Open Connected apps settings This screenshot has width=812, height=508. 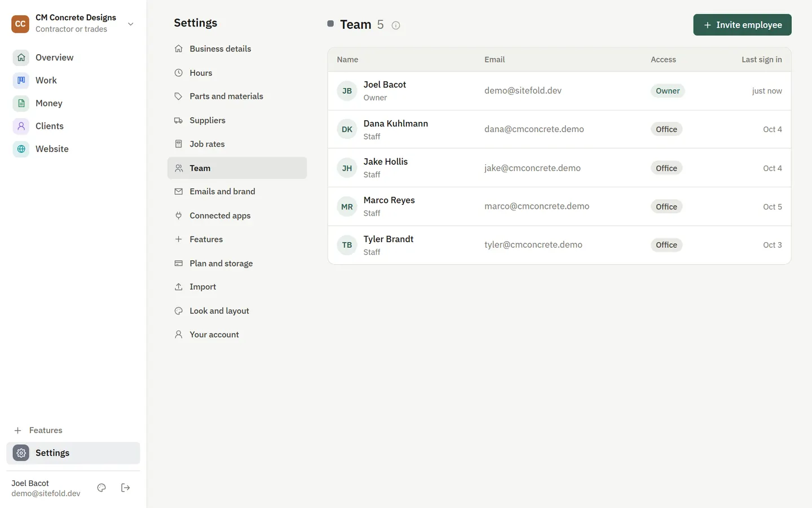pos(237,216)
